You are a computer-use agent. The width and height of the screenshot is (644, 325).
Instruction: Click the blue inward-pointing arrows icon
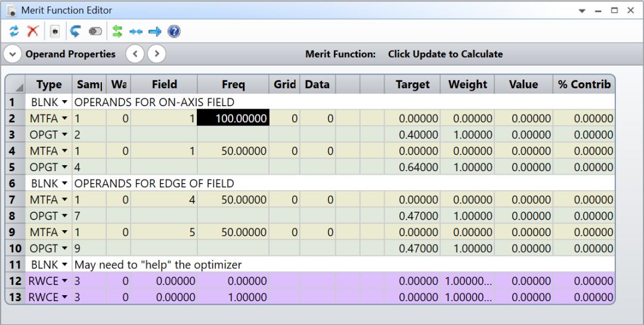pyautogui.click(x=136, y=32)
